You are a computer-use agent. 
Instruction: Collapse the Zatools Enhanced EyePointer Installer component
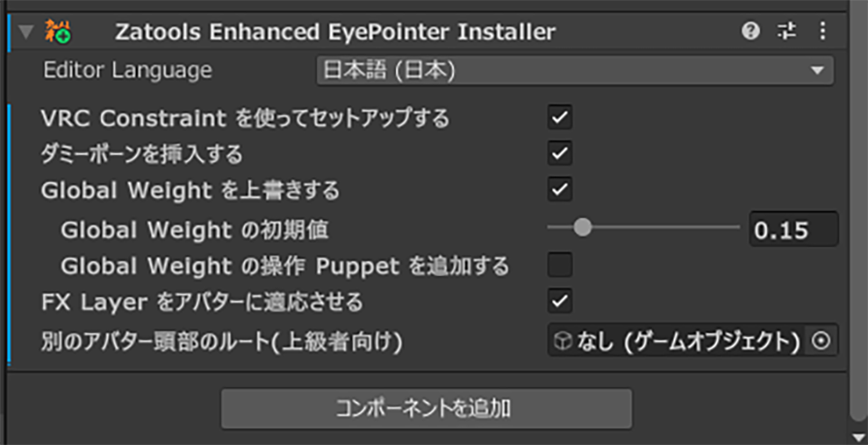tap(25, 32)
